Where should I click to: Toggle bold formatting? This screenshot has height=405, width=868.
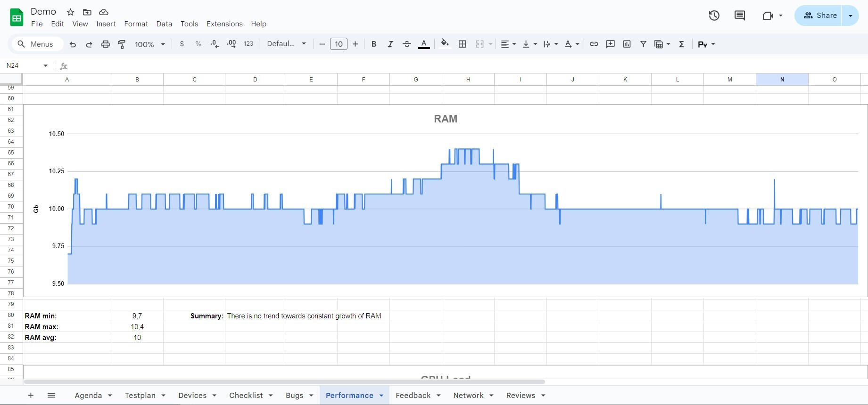point(374,44)
